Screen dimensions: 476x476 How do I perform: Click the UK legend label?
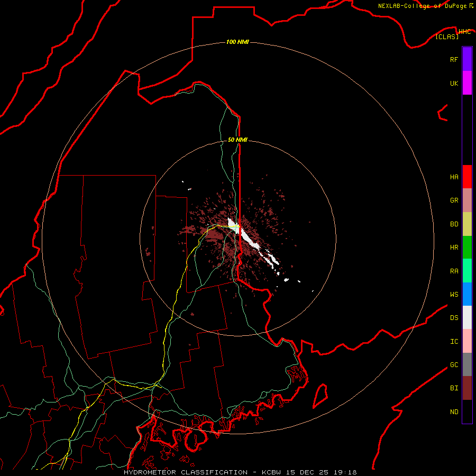(454, 83)
